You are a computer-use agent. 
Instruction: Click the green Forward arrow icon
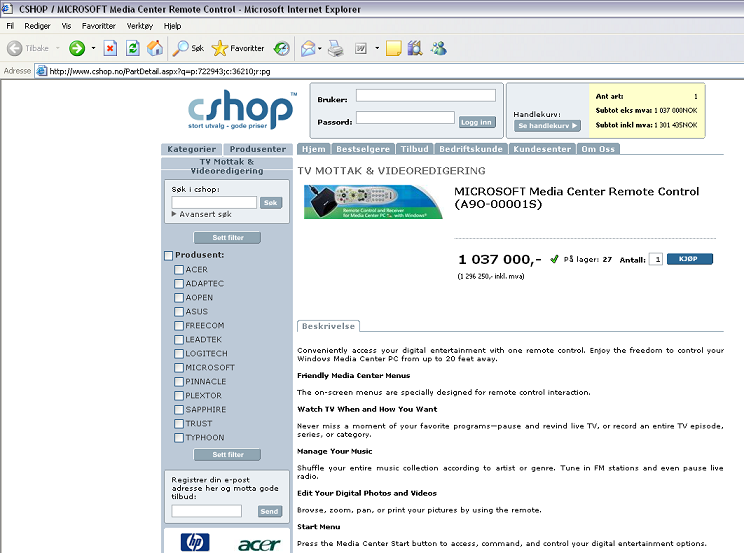tap(77, 48)
